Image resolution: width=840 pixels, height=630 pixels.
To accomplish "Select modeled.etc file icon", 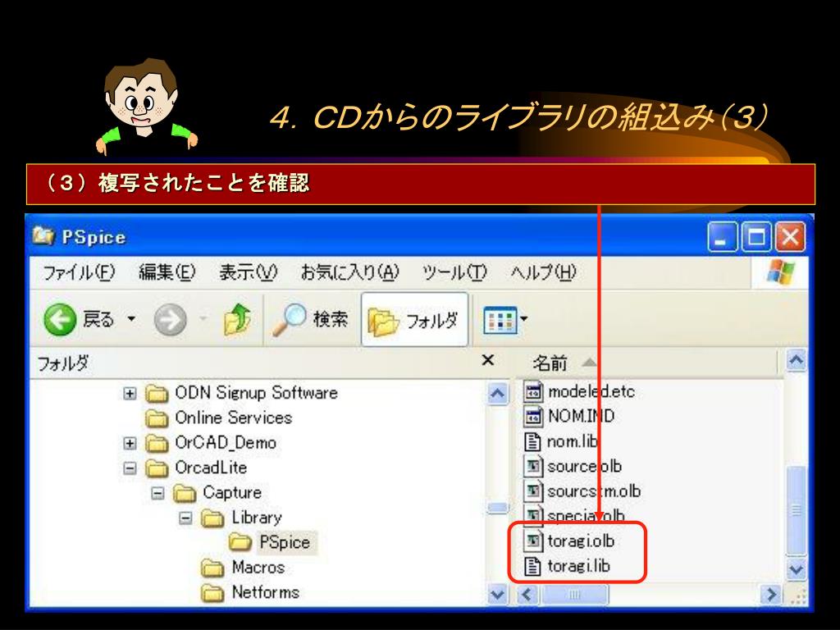I will (532, 391).
